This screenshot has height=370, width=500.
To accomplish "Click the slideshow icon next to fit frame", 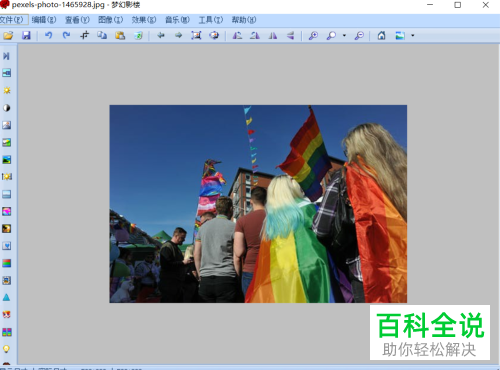I will click(x=214, y=35).
